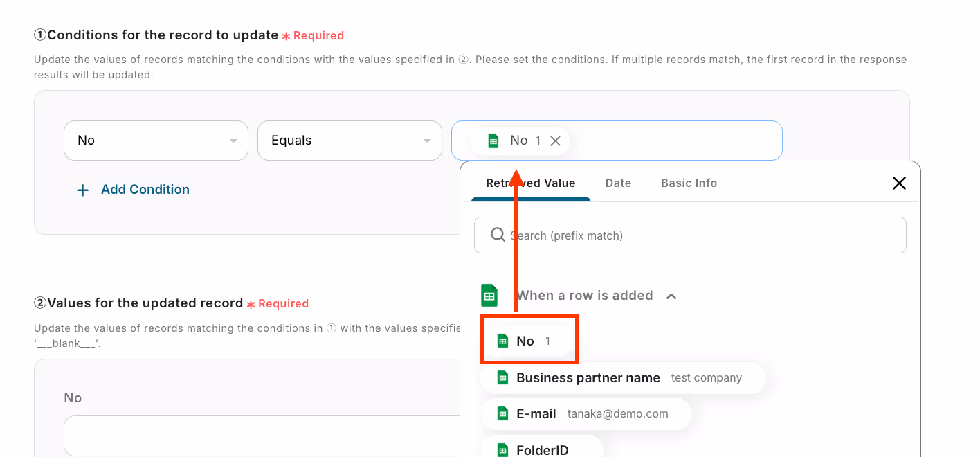
Task: Click the plus icon beside Add Condition
Action: pyautogui.click(x=82, y=190)
